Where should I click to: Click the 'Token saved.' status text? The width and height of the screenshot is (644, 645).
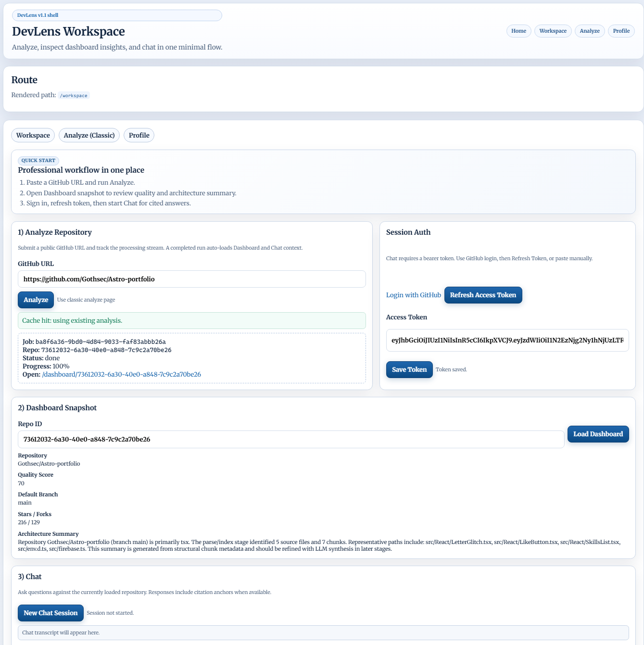451,369
